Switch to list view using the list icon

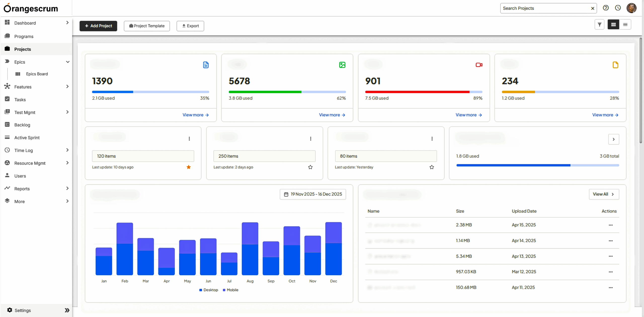coord(626,24)
